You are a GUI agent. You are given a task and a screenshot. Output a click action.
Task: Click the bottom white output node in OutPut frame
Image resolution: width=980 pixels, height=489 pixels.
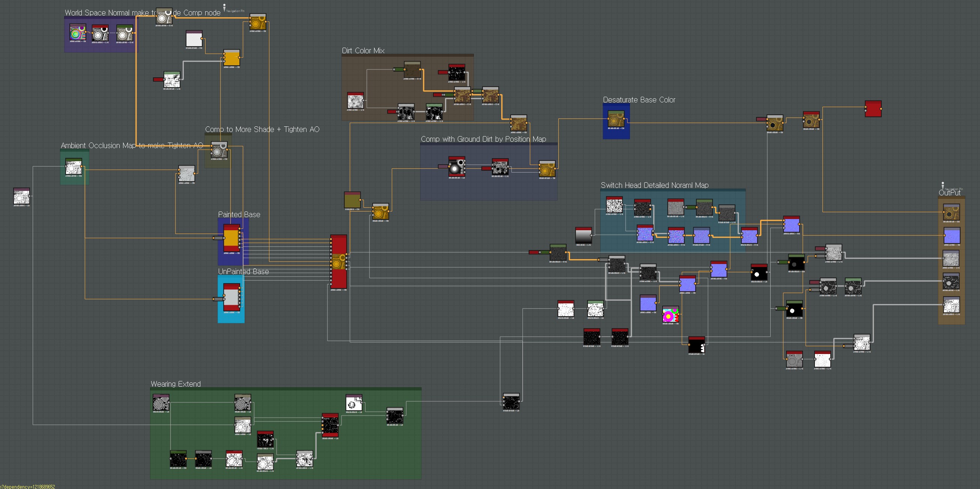point(951,305)
